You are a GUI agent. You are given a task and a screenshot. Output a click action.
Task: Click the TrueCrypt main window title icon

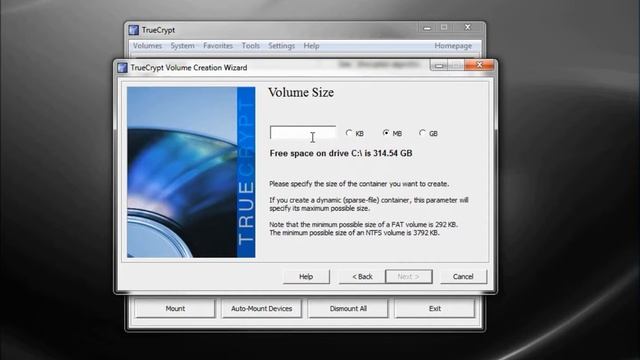tap(133, 30)
